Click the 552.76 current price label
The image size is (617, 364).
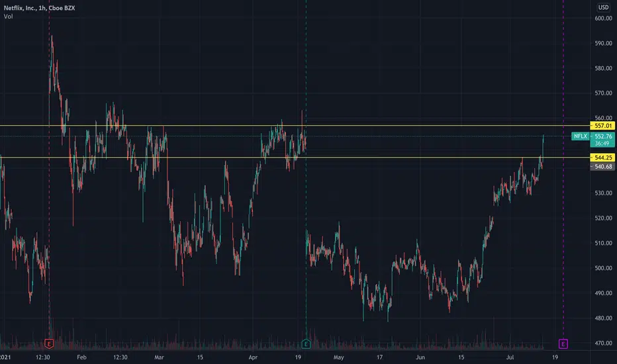point(603,136)
